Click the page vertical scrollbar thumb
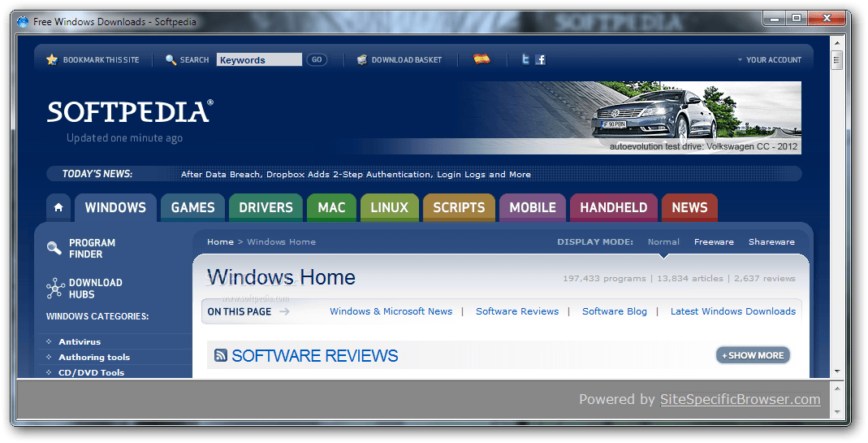 [x=837, y=60]
